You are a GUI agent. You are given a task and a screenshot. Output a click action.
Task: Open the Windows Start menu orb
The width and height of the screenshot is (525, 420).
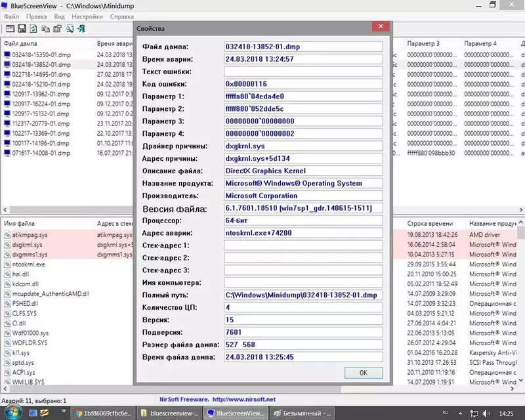coord(13,412)
